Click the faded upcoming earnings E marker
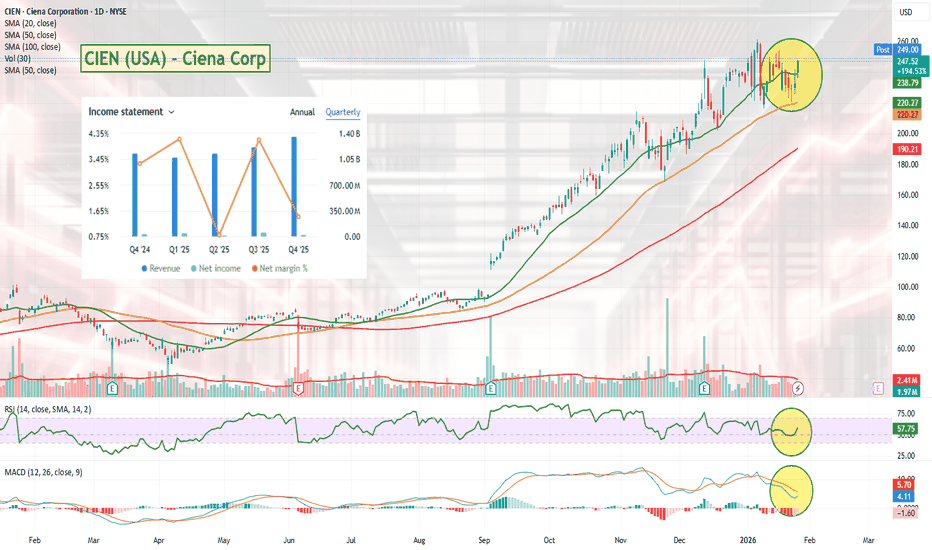Viewport: 932px width, 550px height. 878,389
